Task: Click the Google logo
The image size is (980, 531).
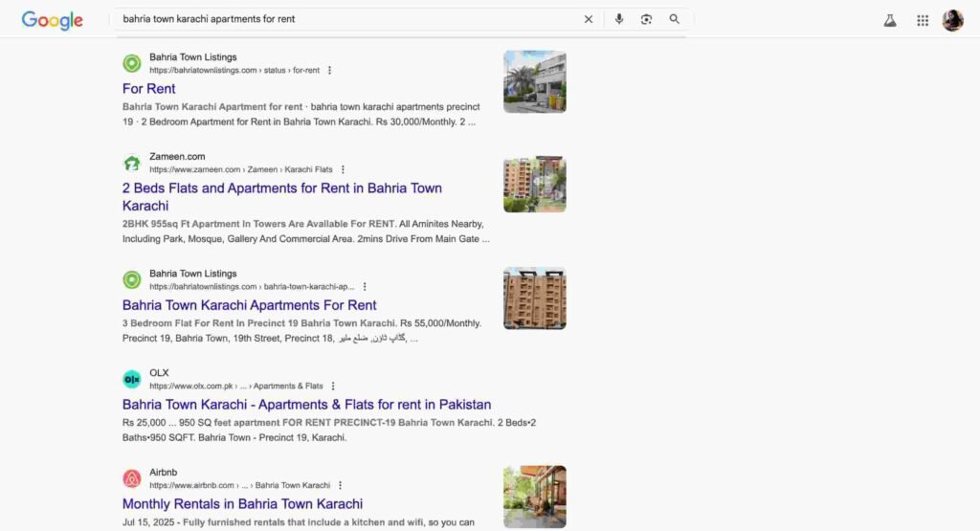Action: tap(52, 20)
